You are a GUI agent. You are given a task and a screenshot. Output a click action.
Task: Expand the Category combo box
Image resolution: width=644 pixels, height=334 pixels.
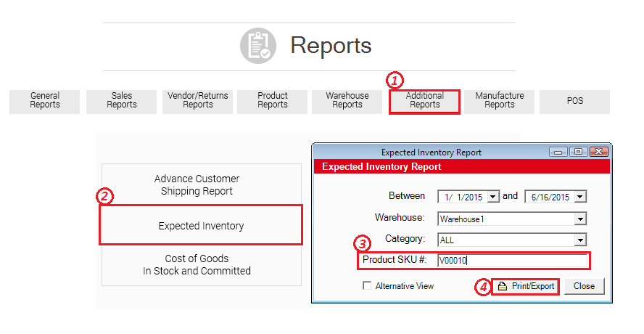tap(580, 240)
